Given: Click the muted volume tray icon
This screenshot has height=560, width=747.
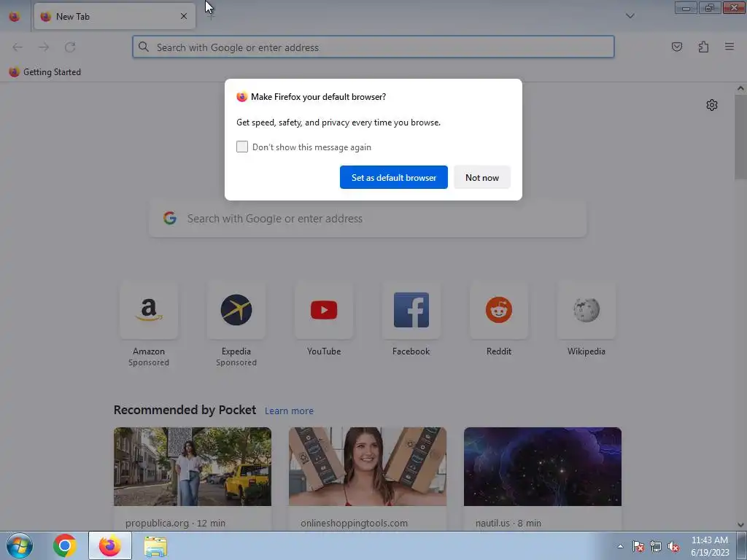Looking at the screenshot, I should click(x=673, y=547).
